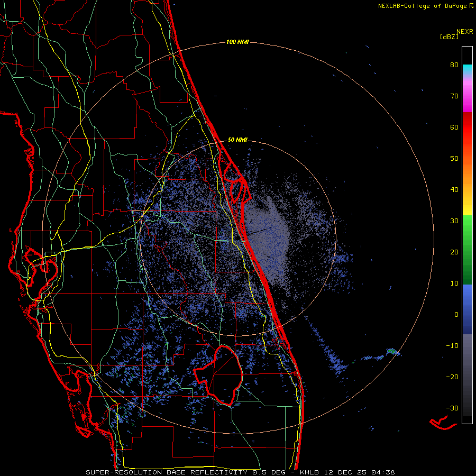Click the -10 value on dBZ scale

[452, 346]
